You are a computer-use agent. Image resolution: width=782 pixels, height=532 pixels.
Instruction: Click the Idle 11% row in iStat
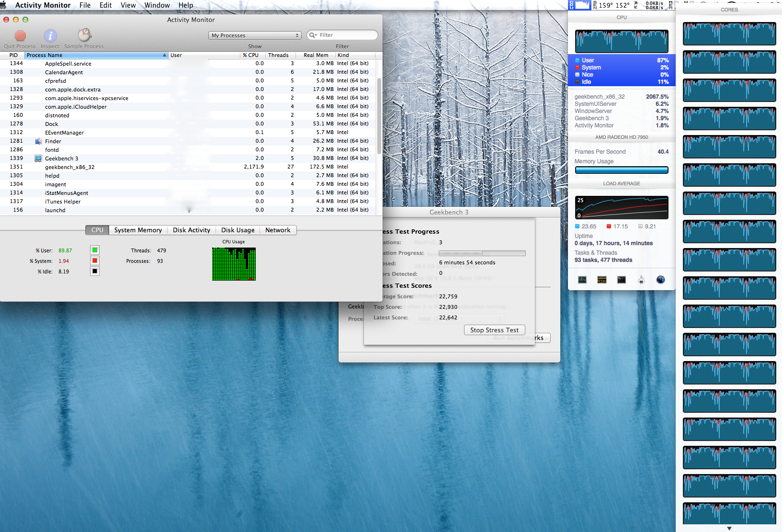622,82
